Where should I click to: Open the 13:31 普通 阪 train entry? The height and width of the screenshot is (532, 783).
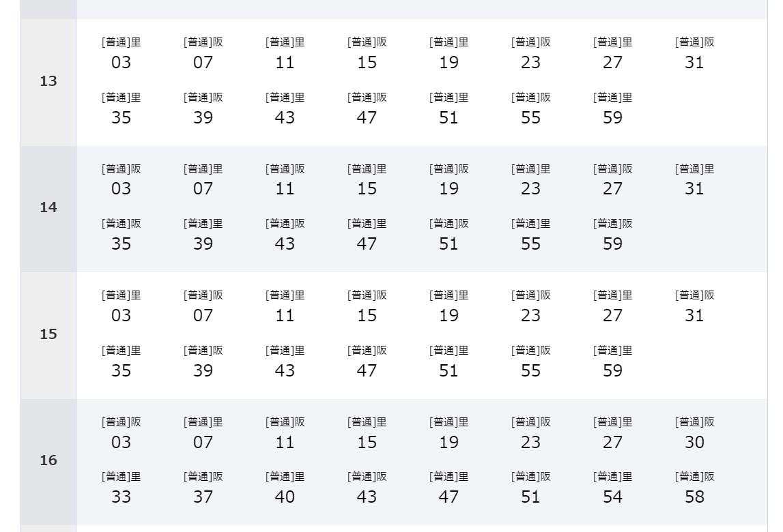pos(694,54)
